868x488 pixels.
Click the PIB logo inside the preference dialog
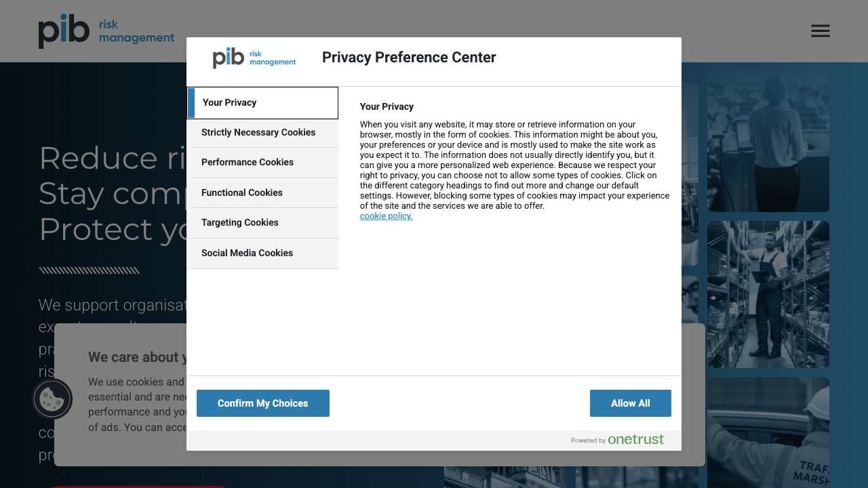pos(254,58)
